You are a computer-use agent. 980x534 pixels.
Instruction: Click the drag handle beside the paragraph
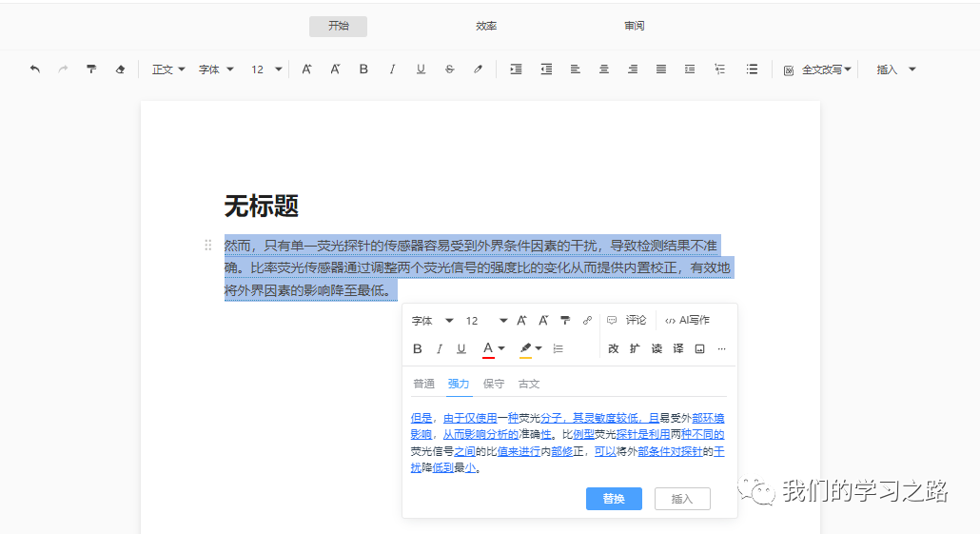208,246
